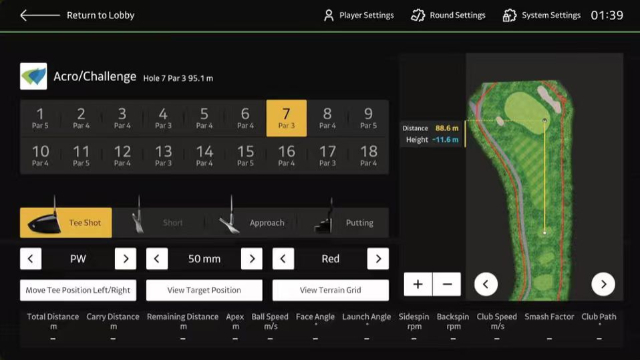Click the Return to Lobby back arrow
The height and width of the screenshot is (360, 640).
[40, 16]
